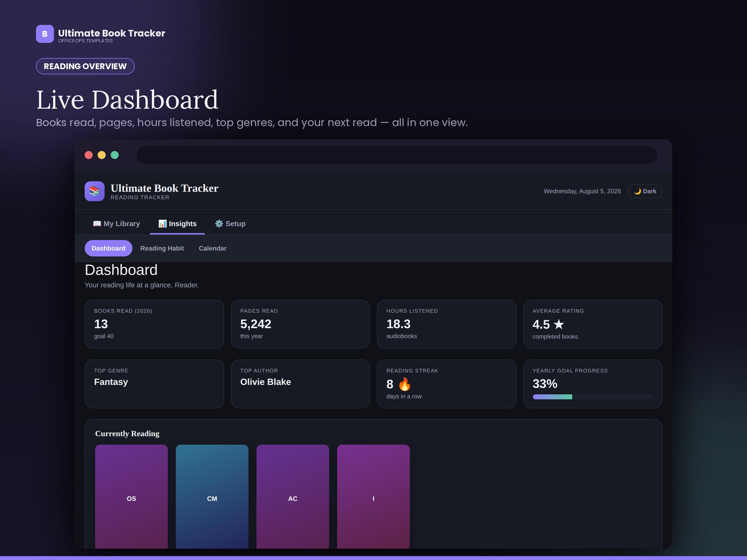Click the Pages Read 5,242 value

coord(256,324)
